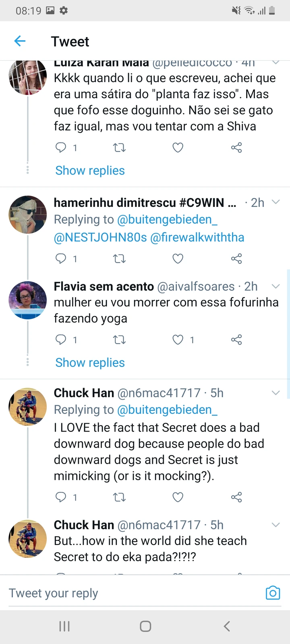Retweet Flavia sem acento's tweet

[119, 340]
